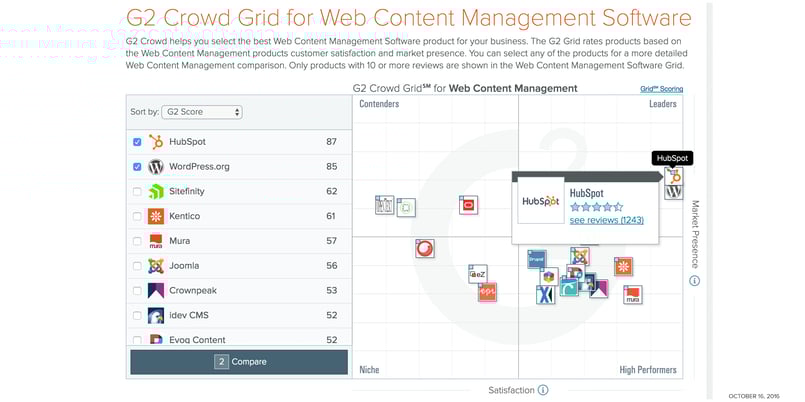Click the idev CMS logo in the list

pos(156,315)
